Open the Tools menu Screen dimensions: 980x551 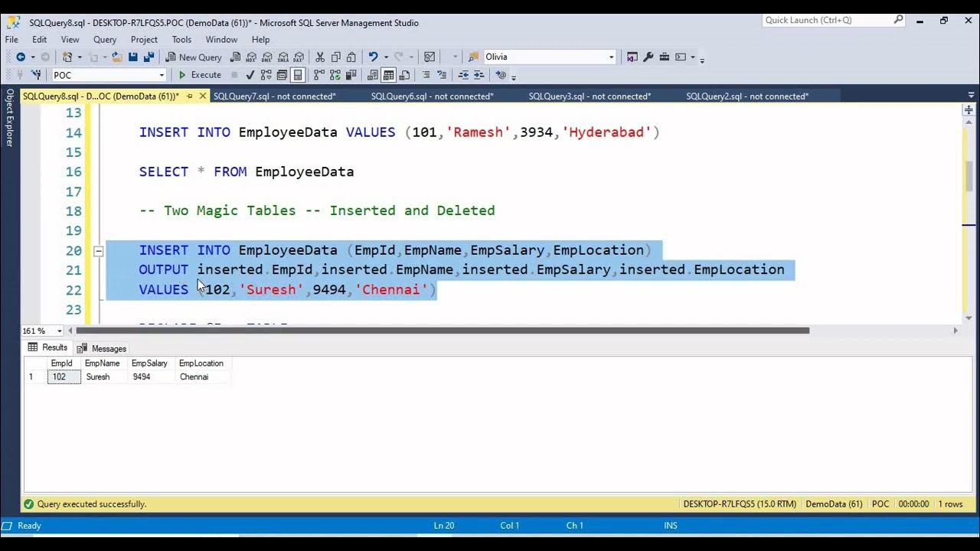[181, 39]
